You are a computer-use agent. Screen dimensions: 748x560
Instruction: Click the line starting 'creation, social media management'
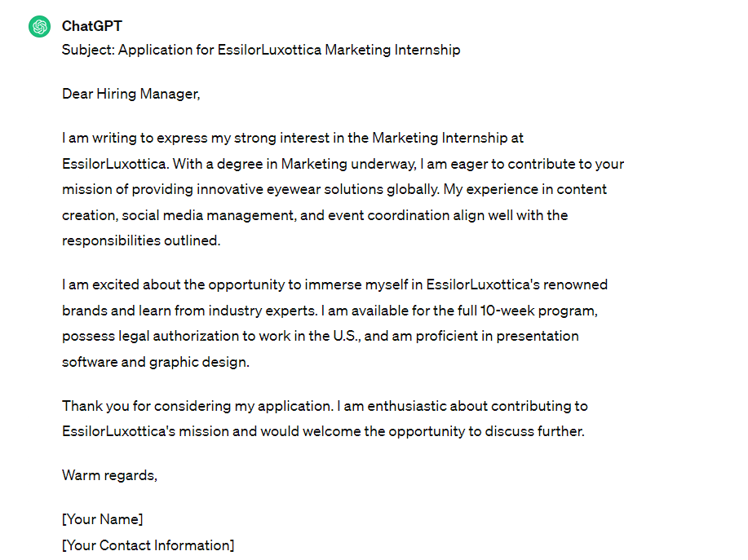pos(315,215)
